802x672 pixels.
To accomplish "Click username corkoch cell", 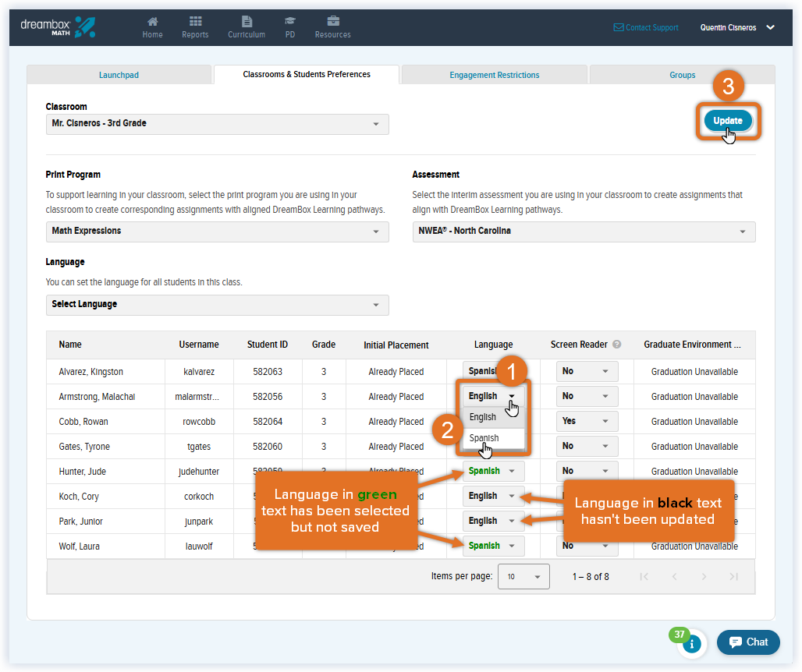I will click(199, 497).
